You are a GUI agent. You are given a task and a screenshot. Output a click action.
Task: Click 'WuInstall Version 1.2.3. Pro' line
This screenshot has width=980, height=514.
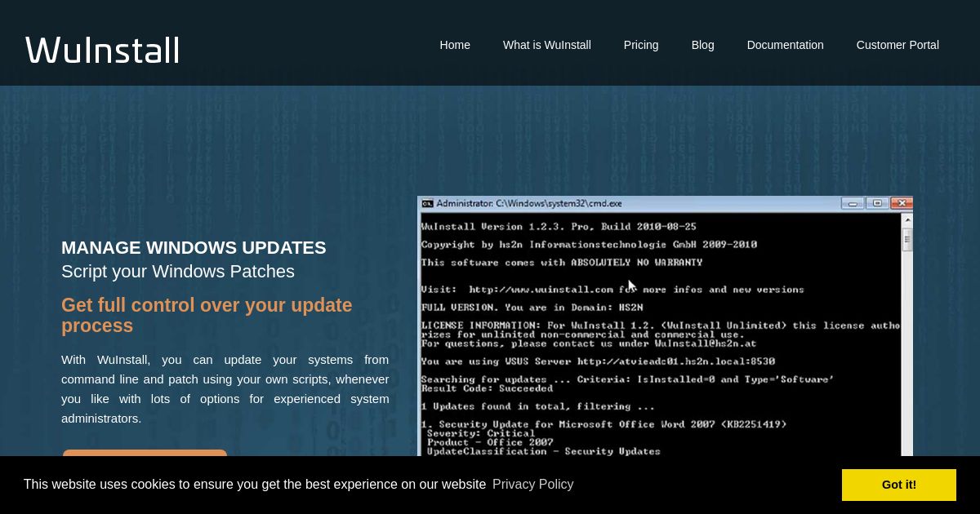559,227
